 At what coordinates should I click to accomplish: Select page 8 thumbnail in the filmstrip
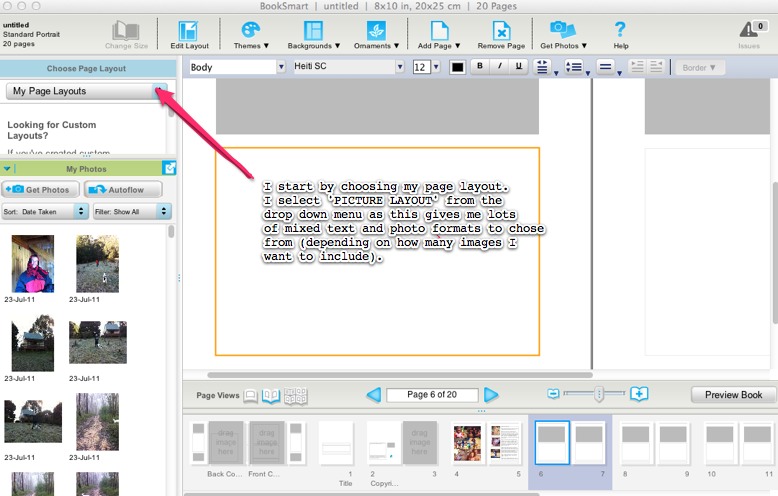pos(637,443)
